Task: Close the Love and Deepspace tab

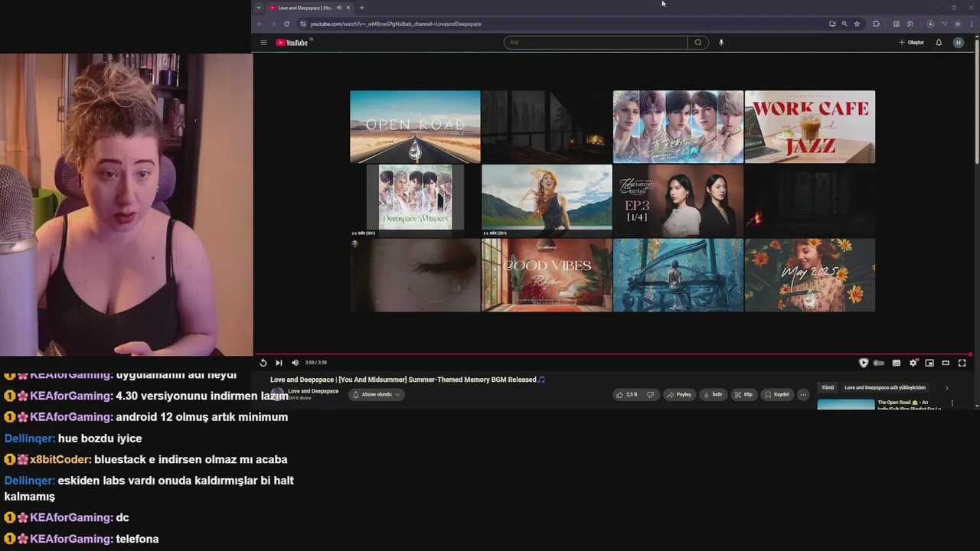Action: click(x=348, y=8)
